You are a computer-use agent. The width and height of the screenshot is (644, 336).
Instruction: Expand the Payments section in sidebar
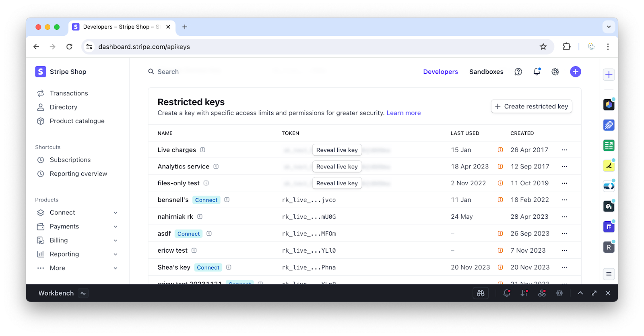coord(116,226)
